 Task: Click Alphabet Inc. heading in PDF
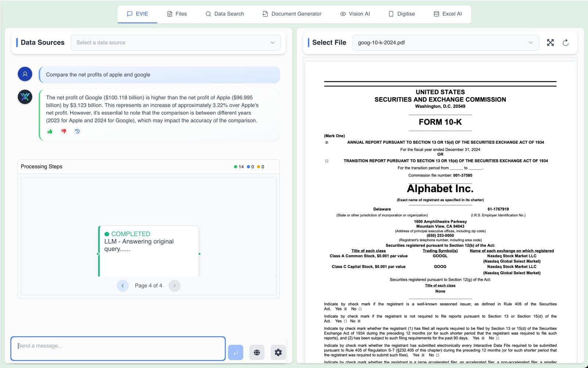click(x=440, y=189)
